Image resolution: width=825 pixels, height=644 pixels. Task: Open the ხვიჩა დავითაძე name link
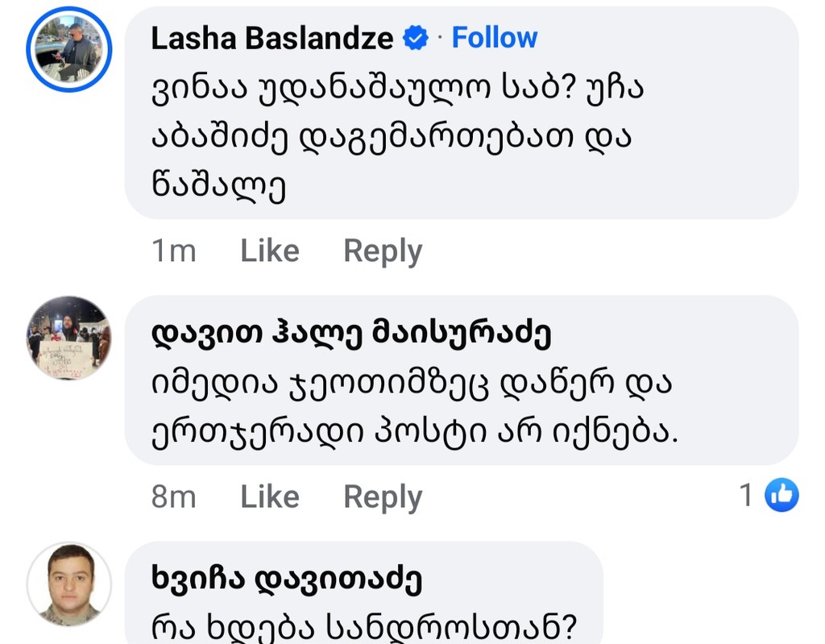click(x=287, y=580)
